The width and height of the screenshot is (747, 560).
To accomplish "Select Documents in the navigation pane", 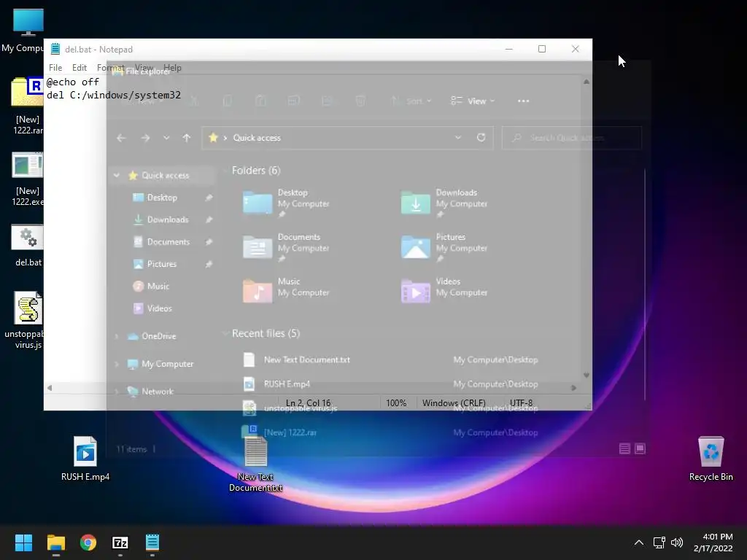I will tap(169, 241).
